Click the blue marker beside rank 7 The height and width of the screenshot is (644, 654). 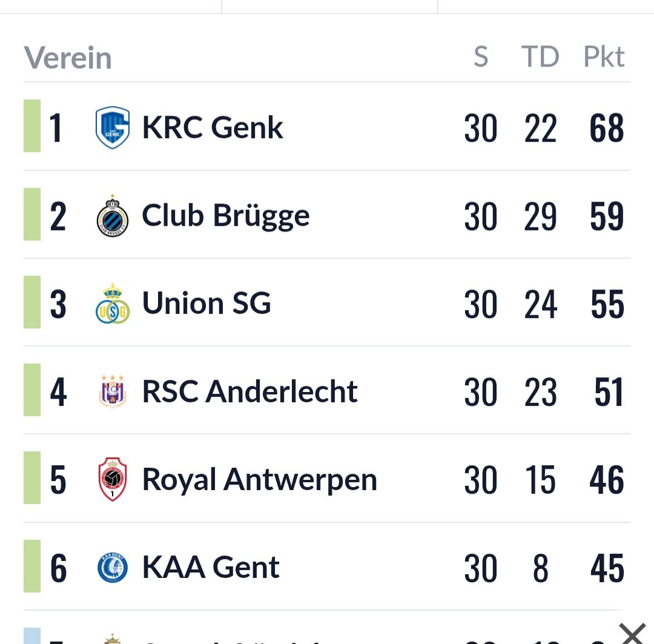(x=32, y=636)
